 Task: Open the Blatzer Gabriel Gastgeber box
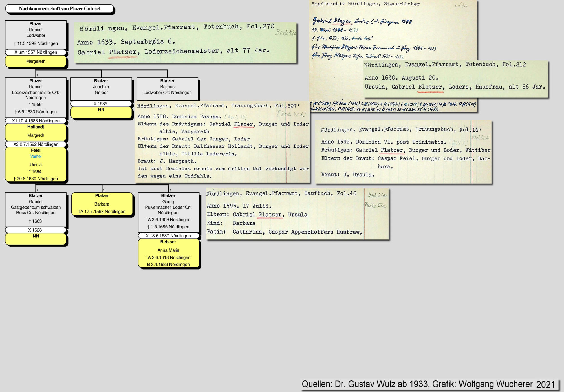point(36,209)
